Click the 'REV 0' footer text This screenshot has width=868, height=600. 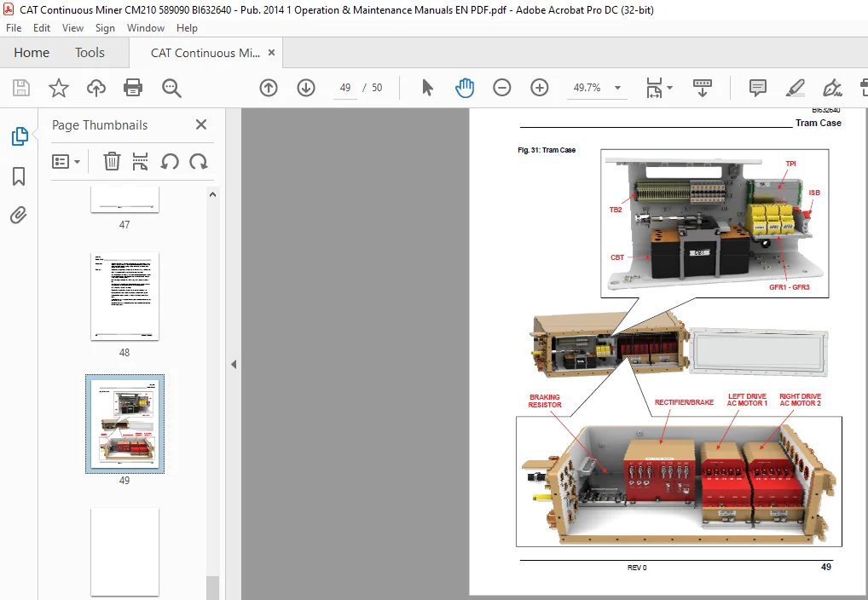pyautogui.click(x=637, y=568)
